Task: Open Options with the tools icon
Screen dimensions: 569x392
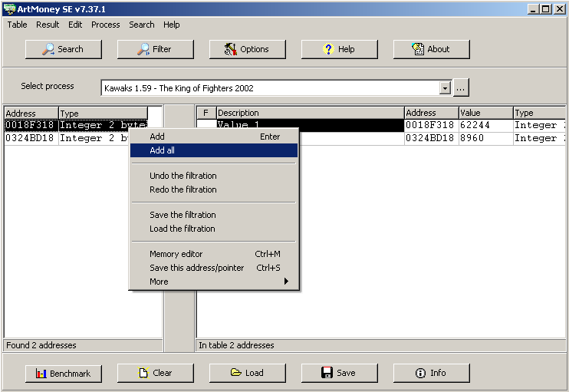Action: 247,49
